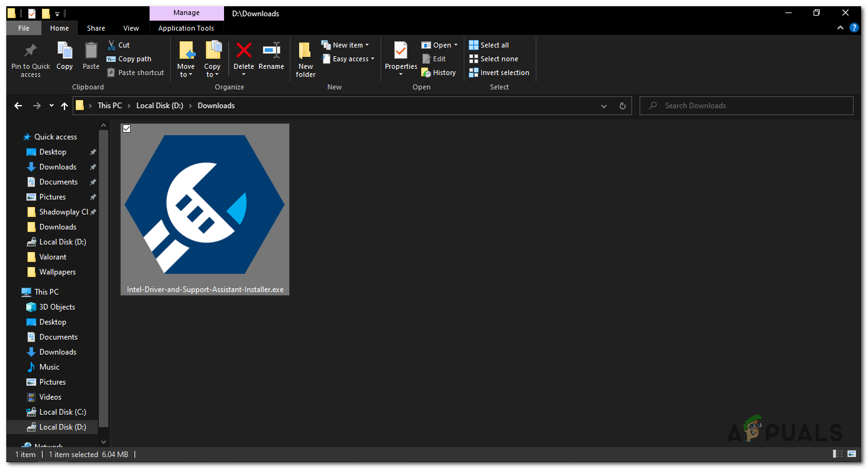Switch to the View ribbon tab
The height and width of the screenshot is (469, 868).
coord(131,28)
